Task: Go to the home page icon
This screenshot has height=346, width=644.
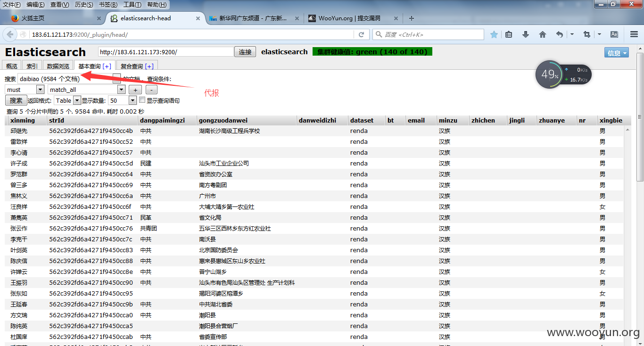Action: point(543,34)
